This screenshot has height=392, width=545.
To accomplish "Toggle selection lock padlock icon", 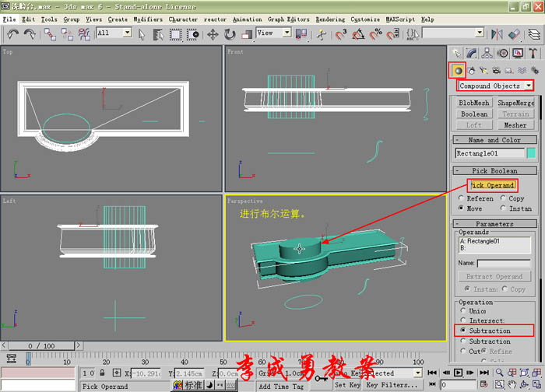I will 102,373.
